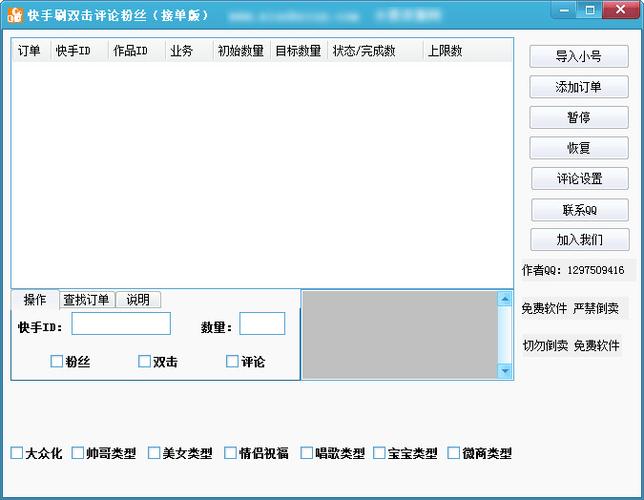Enable the 评论 checkbox

point(232,361)
